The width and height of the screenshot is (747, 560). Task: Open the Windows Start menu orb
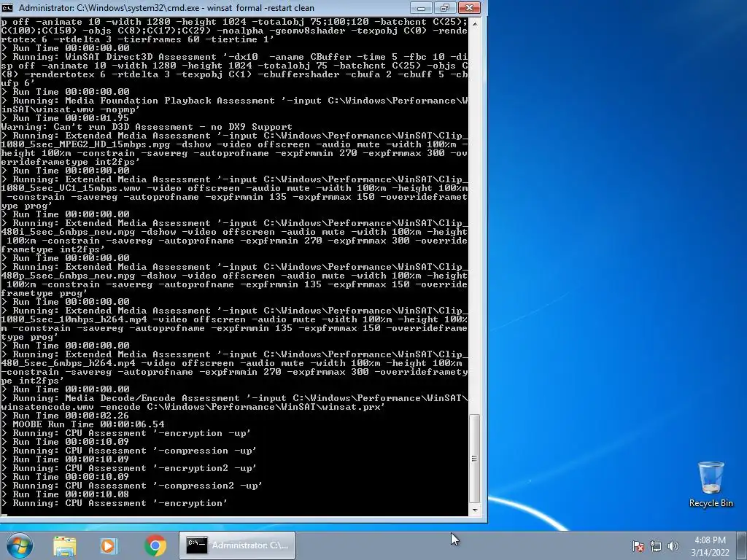pos(20,545)
